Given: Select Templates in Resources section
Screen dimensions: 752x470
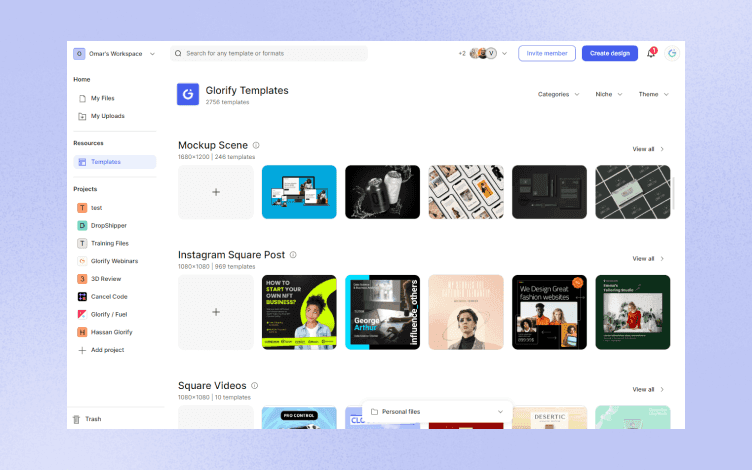Looking at the screenshot, I should coord(115,162).
